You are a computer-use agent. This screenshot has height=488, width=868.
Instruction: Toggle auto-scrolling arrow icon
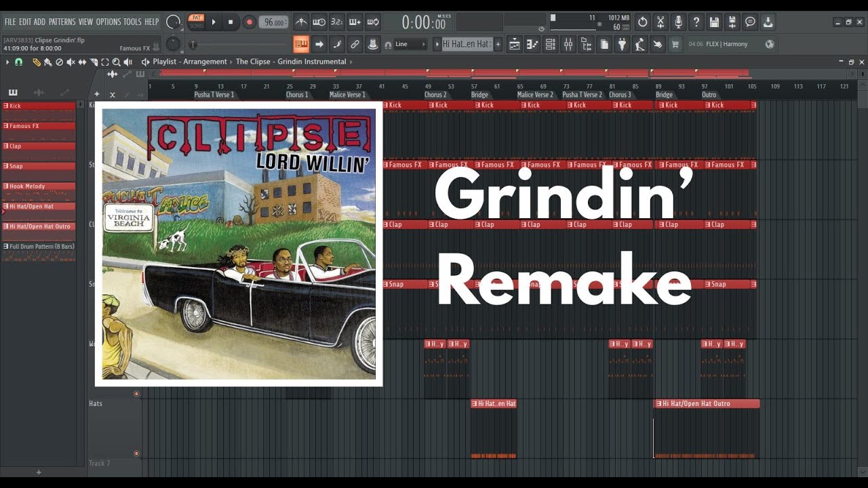pyautogui.click(x=319, y=44)
